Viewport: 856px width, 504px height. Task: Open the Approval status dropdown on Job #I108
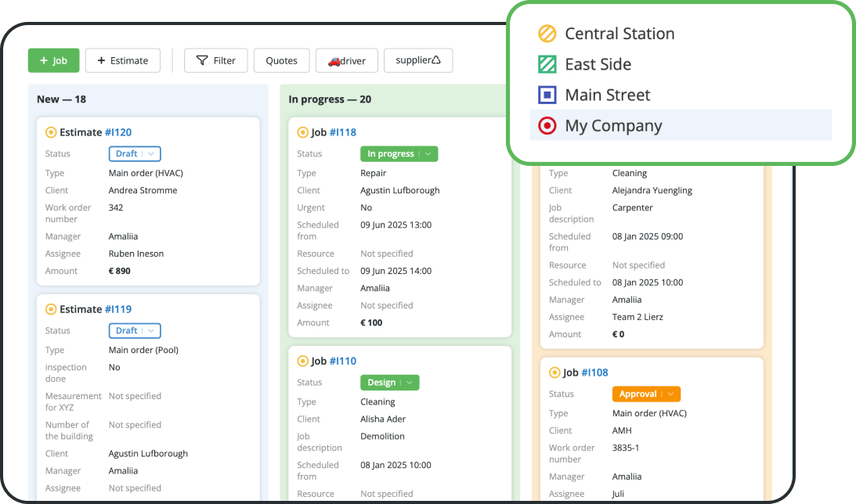[x=646, y=394]
